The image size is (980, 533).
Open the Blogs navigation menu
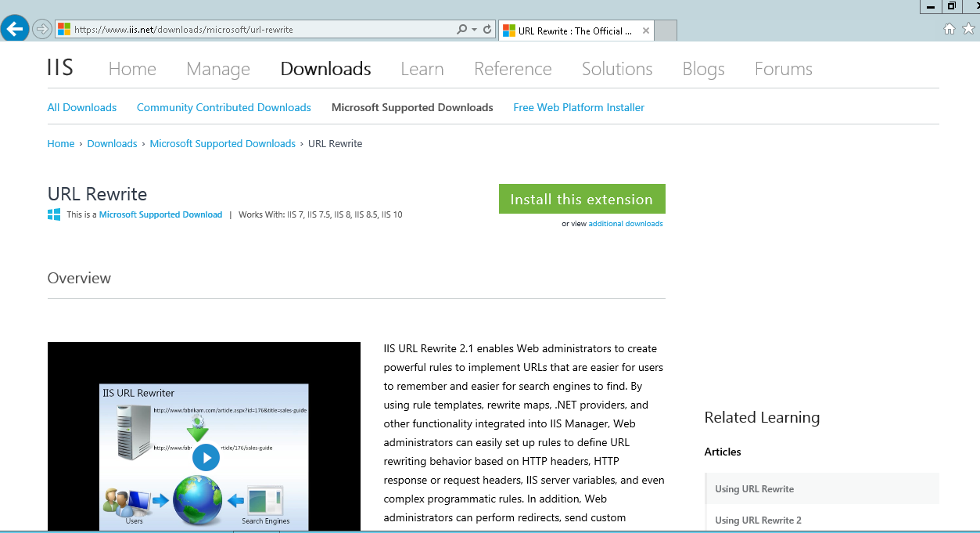click(704, 69)
